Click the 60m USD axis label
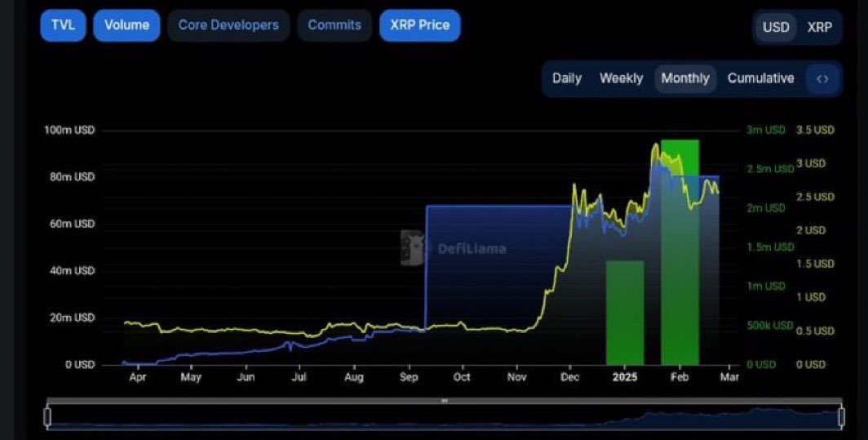The width and height of the screenshot is (868, 440). point(72,224)
